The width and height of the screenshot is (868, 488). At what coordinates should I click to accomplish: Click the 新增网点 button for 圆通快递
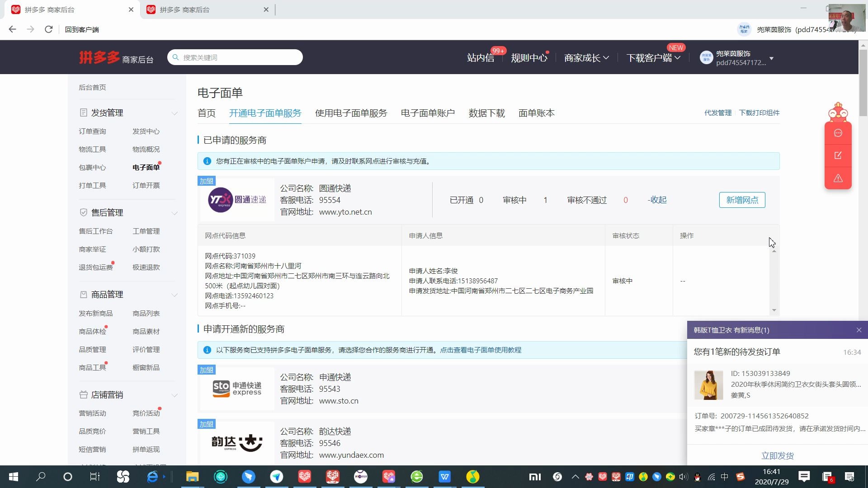pyautogui.click(x=741, y=200)
